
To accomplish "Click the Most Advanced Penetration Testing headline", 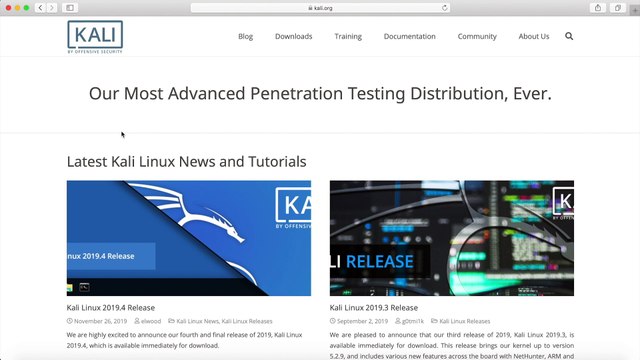I will coord(320,93).
